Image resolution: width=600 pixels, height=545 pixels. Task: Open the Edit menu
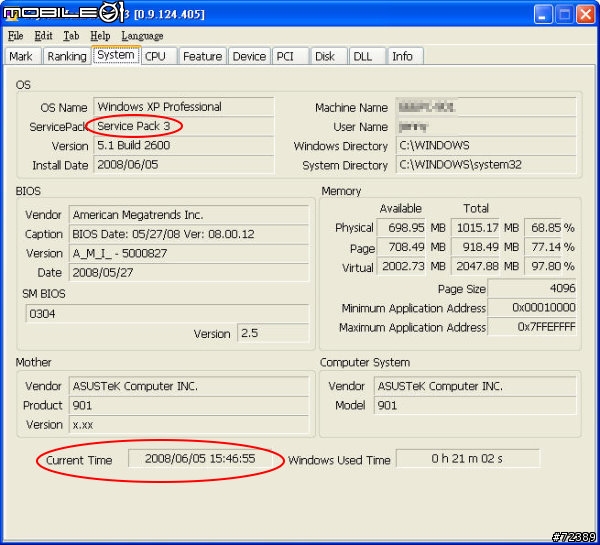point(43,36)
